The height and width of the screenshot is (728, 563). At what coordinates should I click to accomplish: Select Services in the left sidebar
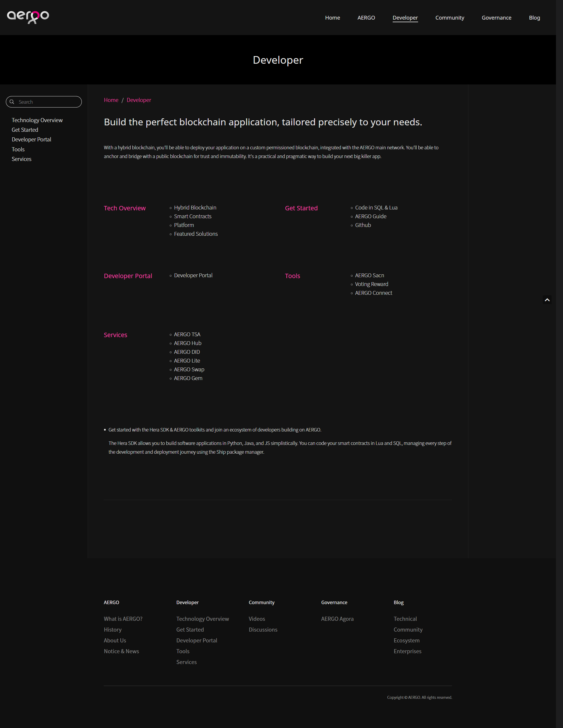coord(21,159)
